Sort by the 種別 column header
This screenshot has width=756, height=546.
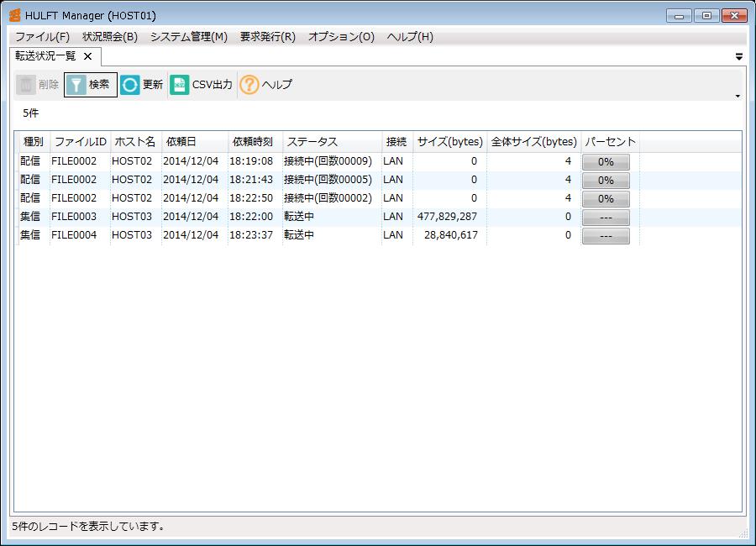tap(33, 142)
